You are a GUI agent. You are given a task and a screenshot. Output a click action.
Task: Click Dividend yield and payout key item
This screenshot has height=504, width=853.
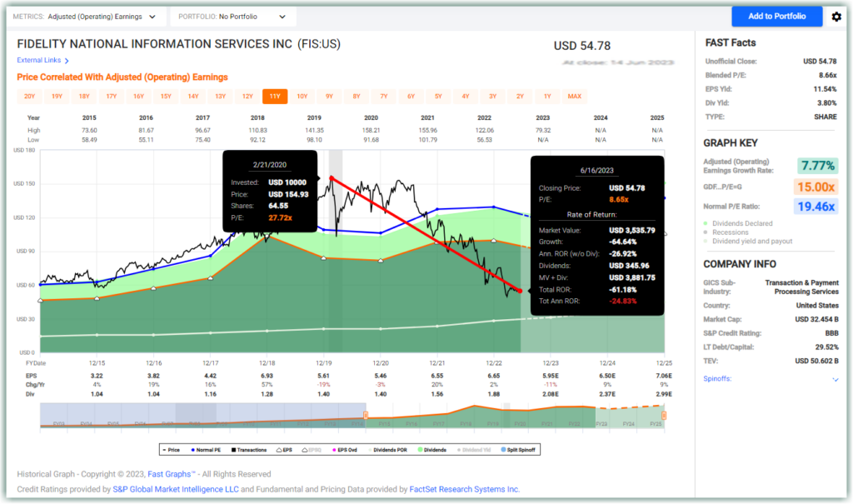(747, 241)
